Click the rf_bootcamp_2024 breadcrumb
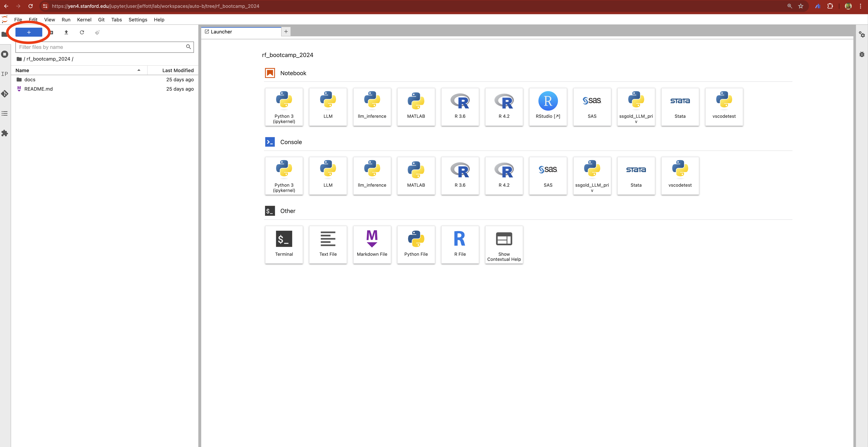Screen dimensions: 868x447 click(49, 59)
